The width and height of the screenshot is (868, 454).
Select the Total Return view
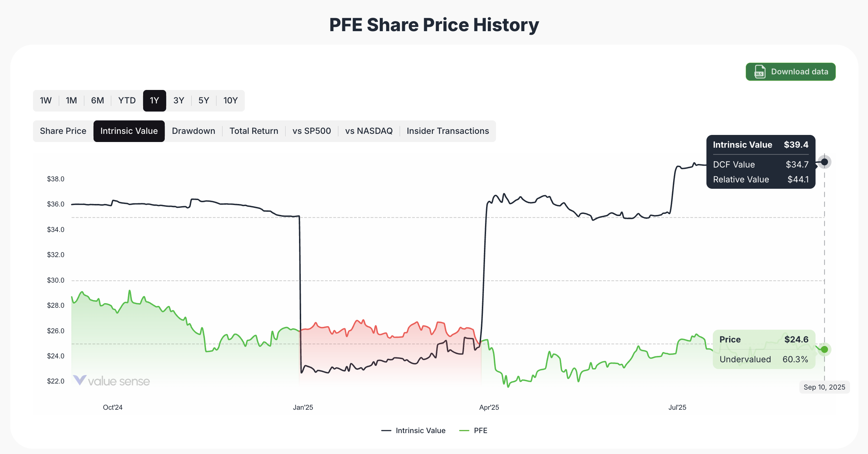coord(254,131)
